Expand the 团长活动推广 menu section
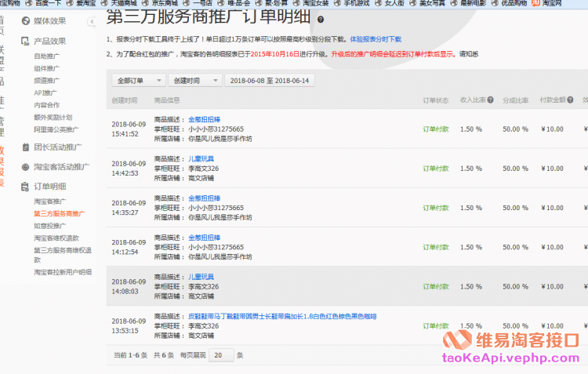Viewport: 588px width, 374px height. tap(58, 147)
